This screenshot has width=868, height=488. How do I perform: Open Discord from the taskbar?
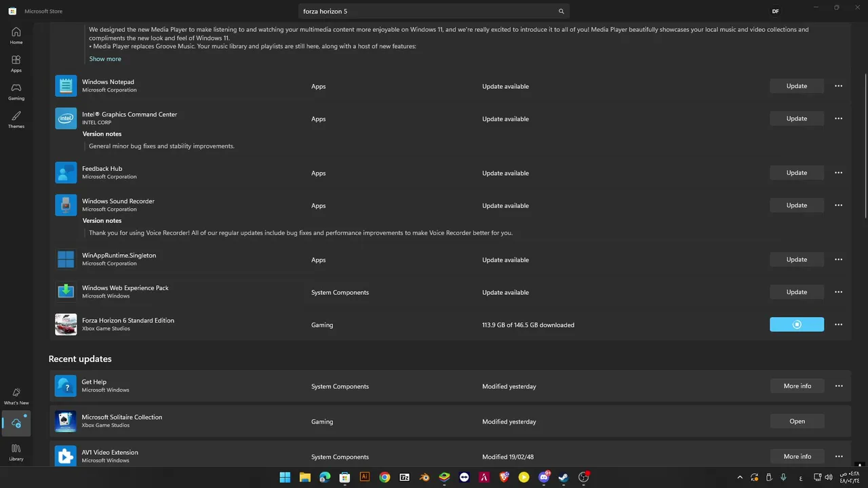pyautogui.click(x=544, y=477)
